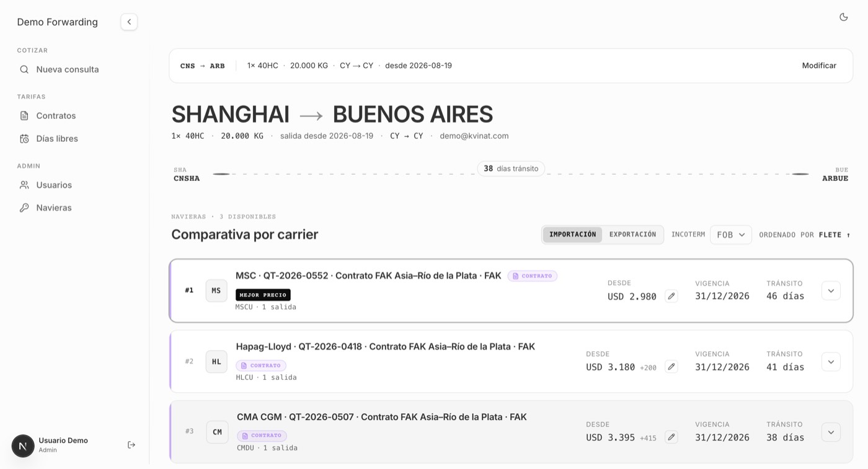The height and width of the screenshot is (469, 868).
Task: Go to Navieras admin page
Action: click(x=54, y=208)
